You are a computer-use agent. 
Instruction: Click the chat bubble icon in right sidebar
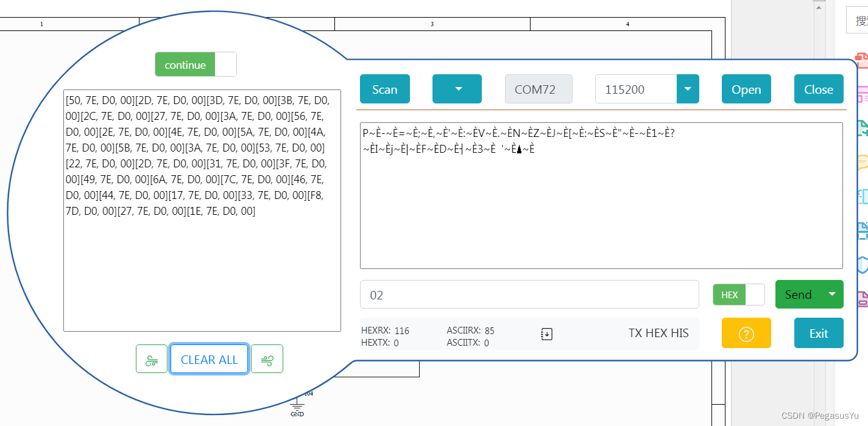(863, 164)
